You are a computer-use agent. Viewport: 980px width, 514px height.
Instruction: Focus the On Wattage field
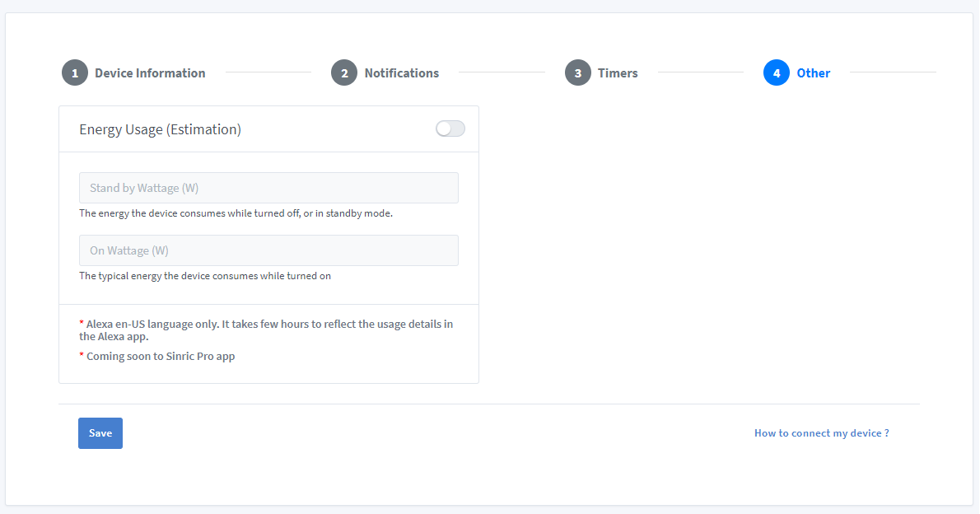268,250
